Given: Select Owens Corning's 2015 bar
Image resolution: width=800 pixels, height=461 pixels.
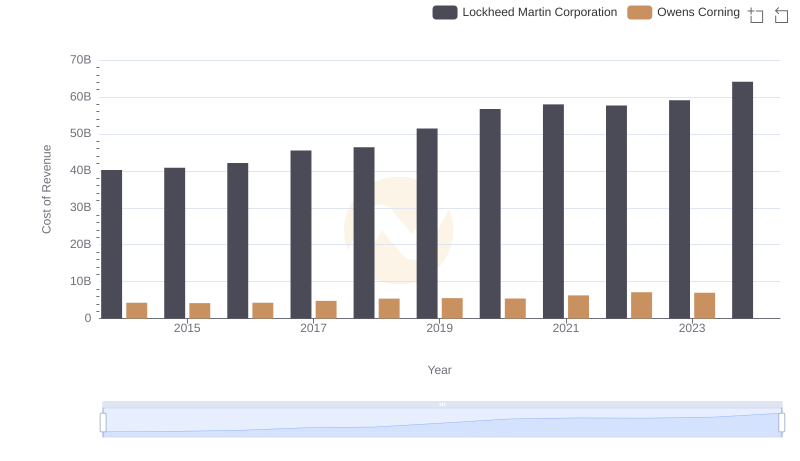Looking at the screenshot, I should (x=200, y=310).
